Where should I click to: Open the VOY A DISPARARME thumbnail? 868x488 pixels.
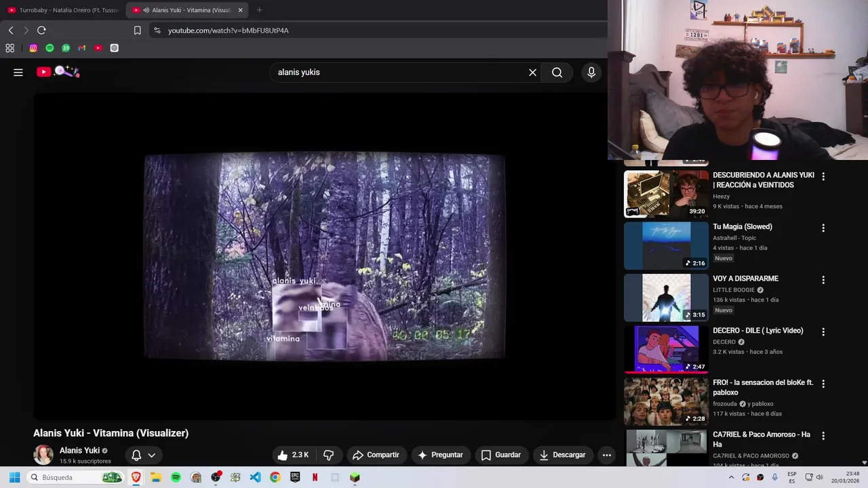pos(666,298)
